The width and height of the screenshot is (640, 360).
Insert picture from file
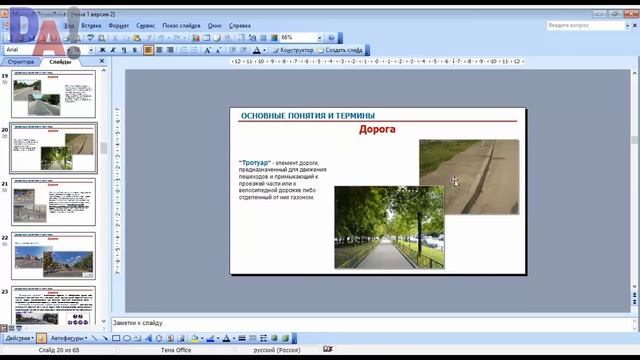[x=180, y=338]
